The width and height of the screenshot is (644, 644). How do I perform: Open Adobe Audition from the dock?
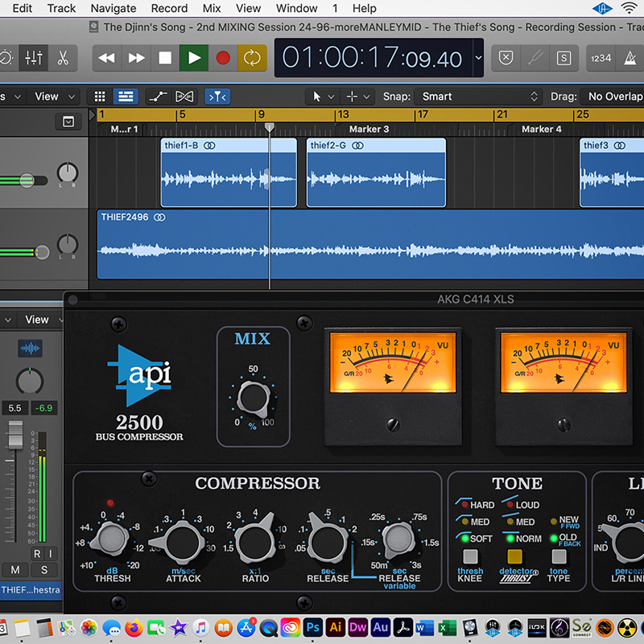pyautogui.click(x=380, y=628)
